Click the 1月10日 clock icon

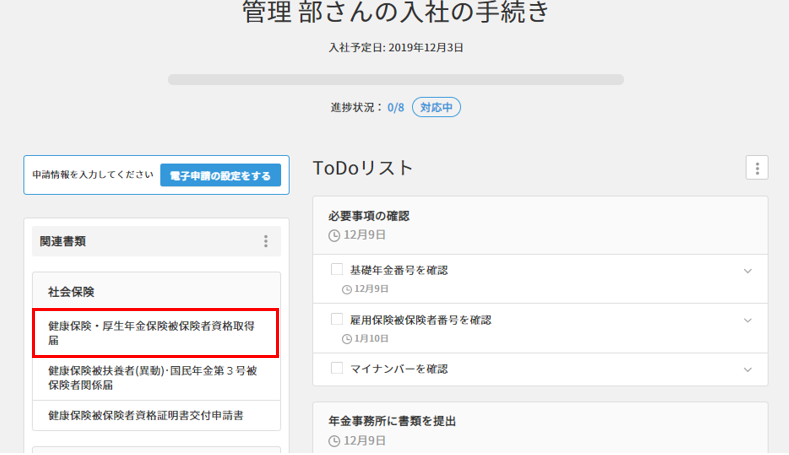click(x=347, y=339)
